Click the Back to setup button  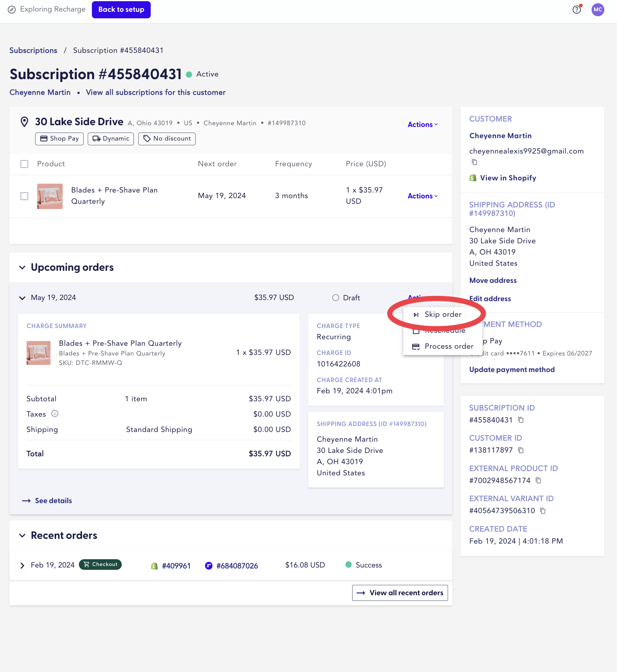click(x=121, y=9)
